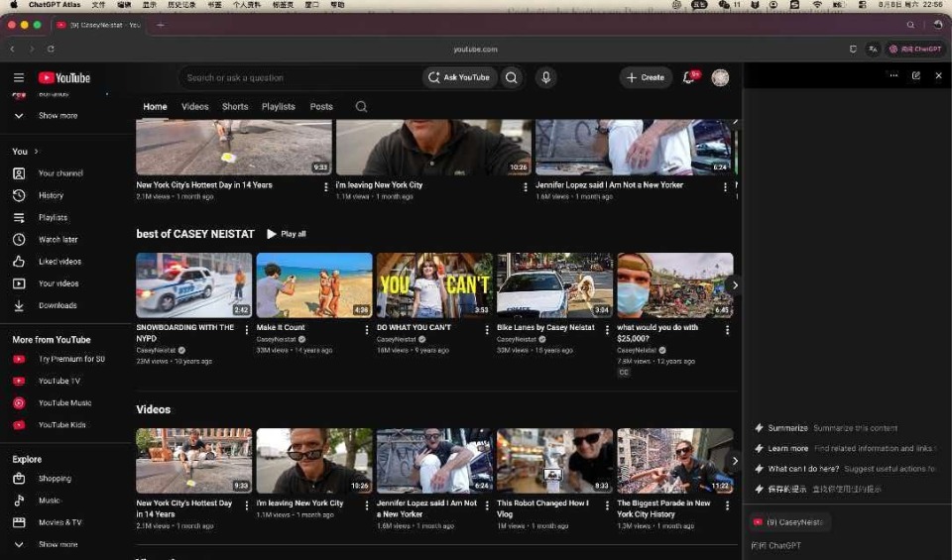The image size is (952, 560).
Task: Open the YouTube hamburger guide menu
Action: pyautogui.click(x=19, y=77)
